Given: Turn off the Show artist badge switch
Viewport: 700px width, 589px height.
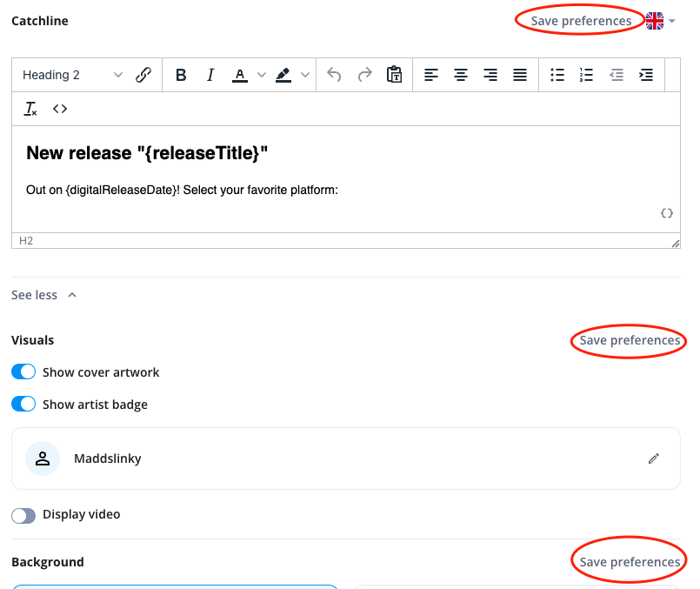Looking at the screenshot, I should pyautogui.click(x=23, y=405).
